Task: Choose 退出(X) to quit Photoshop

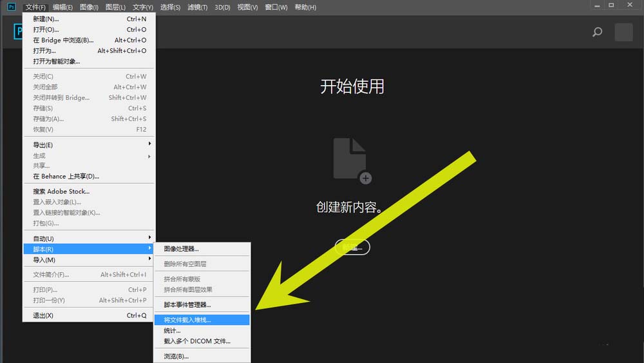Action: point(89,316)
